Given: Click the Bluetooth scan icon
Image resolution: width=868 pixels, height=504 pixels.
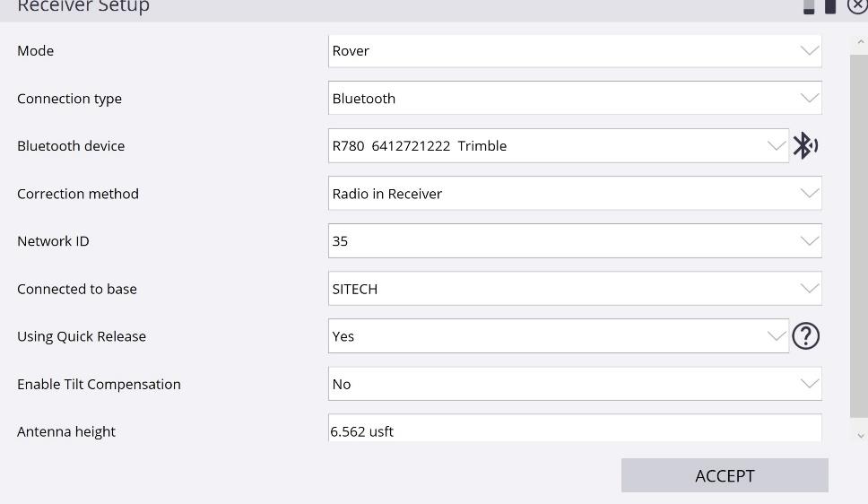Looking at the screenshot, I should (x=804, y=145).
